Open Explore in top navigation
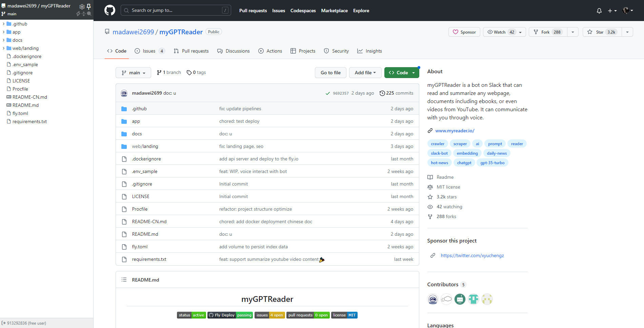644x328 pixels. pos(361,11)
